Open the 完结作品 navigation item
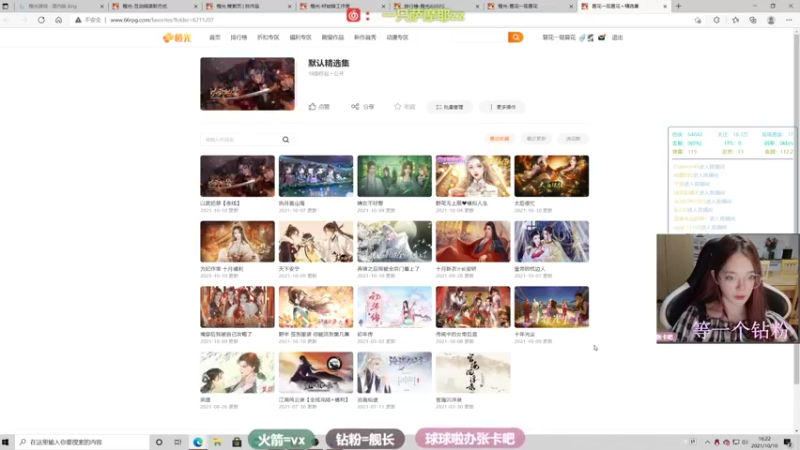The image size is (800, 450). pos(333,37)
